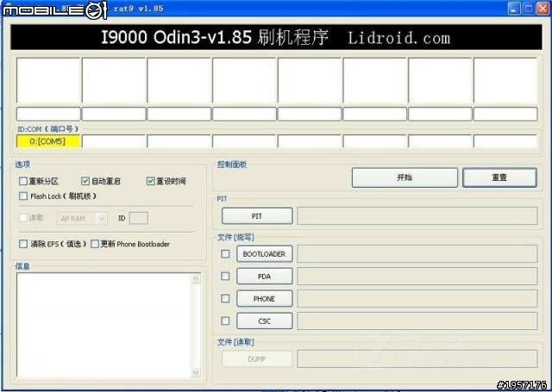Maximize the Odin3 window

[x=529, y=9]
